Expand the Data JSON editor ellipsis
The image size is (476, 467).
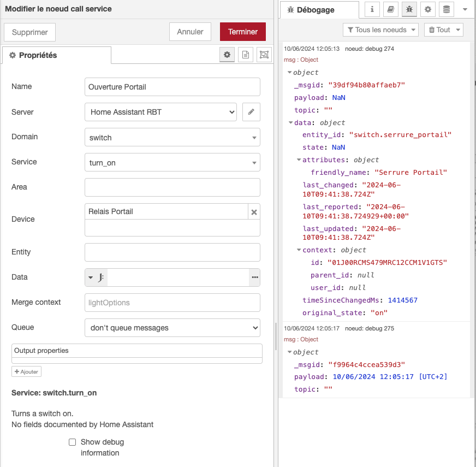[255, 277]
